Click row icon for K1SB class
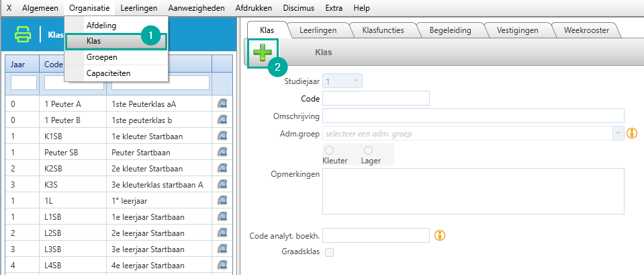The width and height of the screenshot is (644, 275). point(222,135)
